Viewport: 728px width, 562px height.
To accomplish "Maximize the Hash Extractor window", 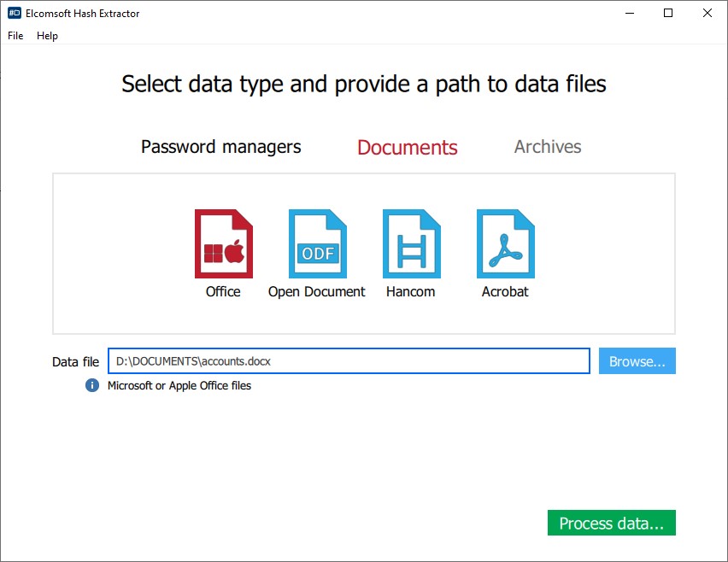I will [x=668, y=14].
